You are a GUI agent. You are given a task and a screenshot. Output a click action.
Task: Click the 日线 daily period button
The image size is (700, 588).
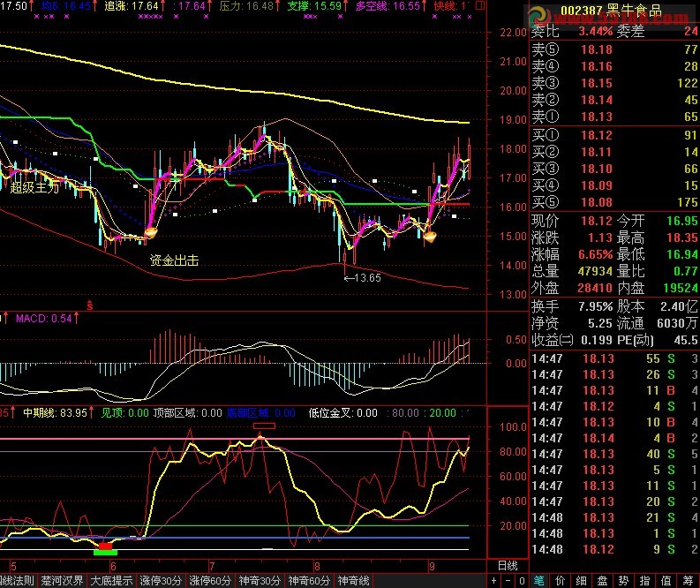508,565
